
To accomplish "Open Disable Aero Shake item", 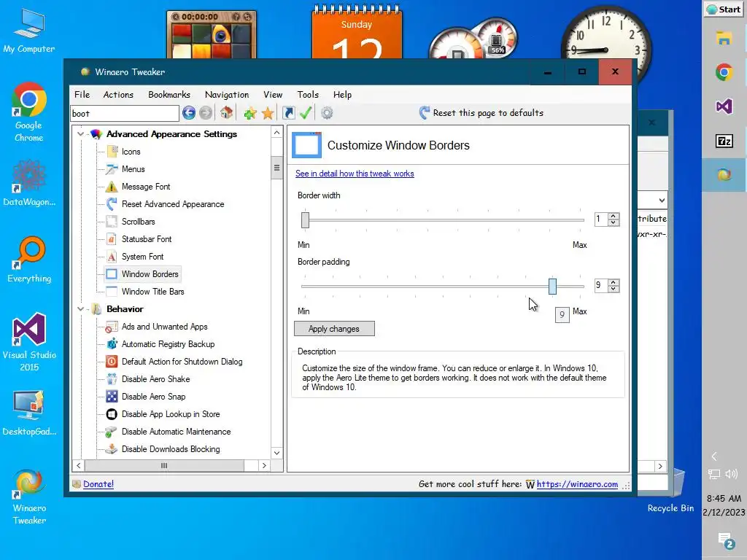I will point(156,379).
